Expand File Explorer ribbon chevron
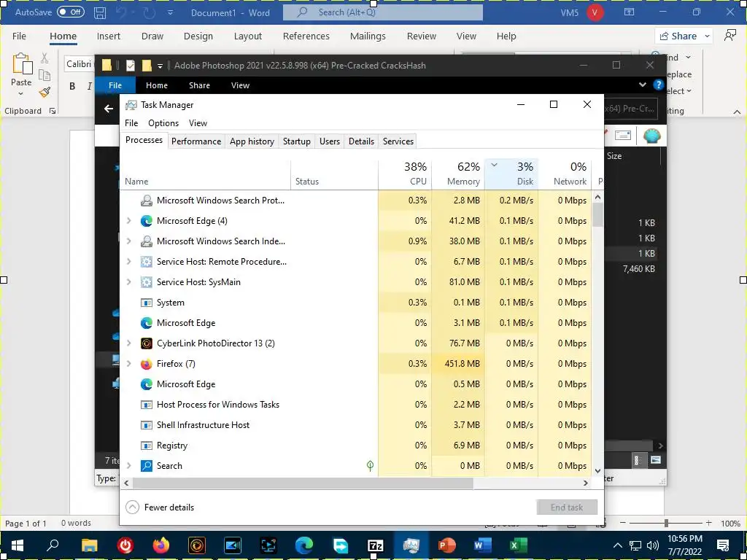The width and height of the screenshot is (747, 560). tap(642, 85)
